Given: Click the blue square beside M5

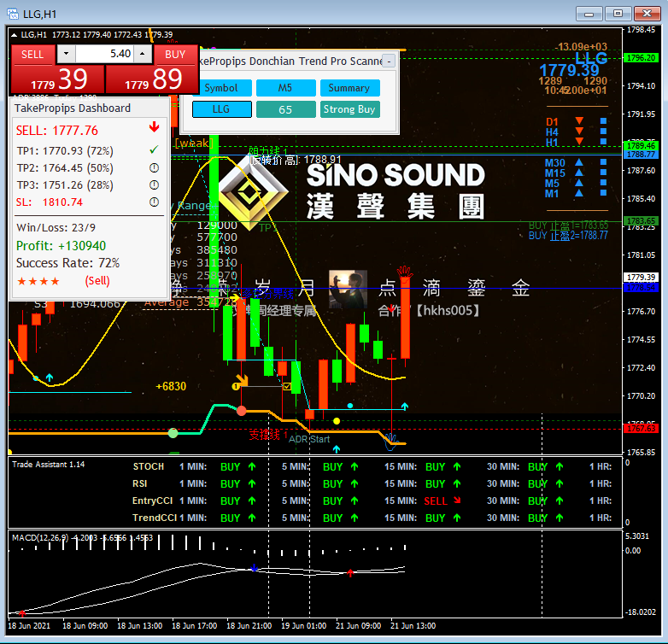Looking at the screenshot, I should coord(603,182).
